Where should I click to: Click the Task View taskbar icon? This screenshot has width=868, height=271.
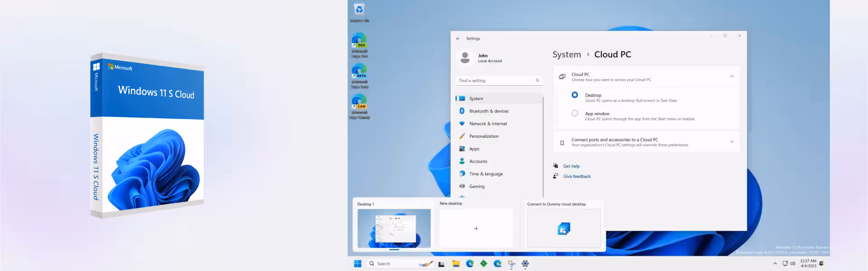pyautogui.click(x=442, y=264)
